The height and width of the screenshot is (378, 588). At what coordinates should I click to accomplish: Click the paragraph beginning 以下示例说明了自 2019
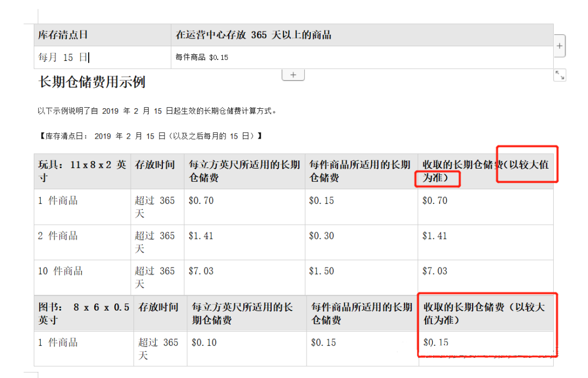[157, 111]
